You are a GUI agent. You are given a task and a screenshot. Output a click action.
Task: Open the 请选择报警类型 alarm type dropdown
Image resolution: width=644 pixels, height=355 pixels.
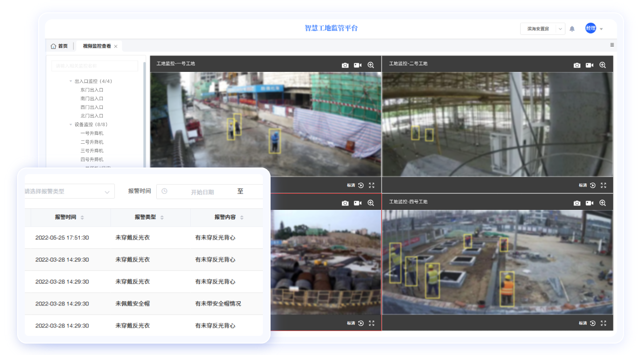click(69, 191)
